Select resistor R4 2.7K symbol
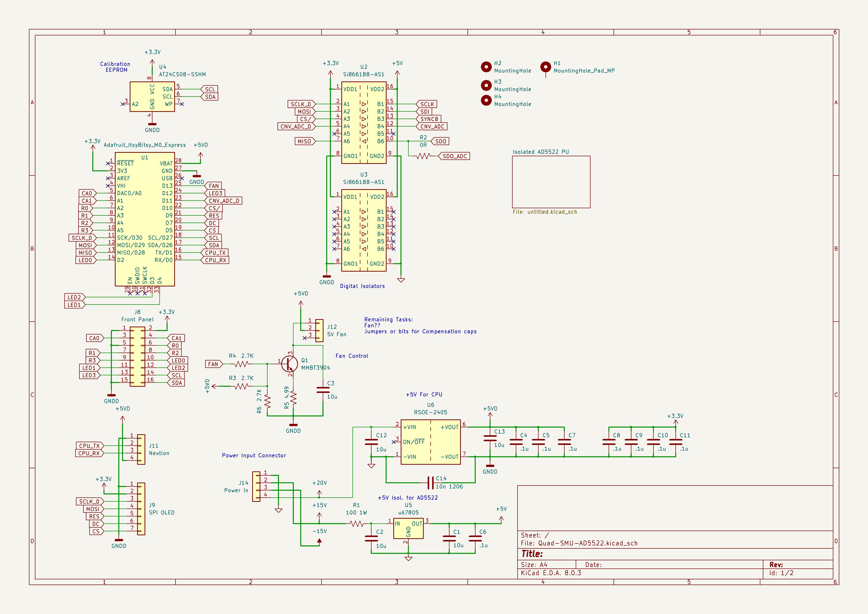Screen dimensions: 868x614 [x=241, y=364]
